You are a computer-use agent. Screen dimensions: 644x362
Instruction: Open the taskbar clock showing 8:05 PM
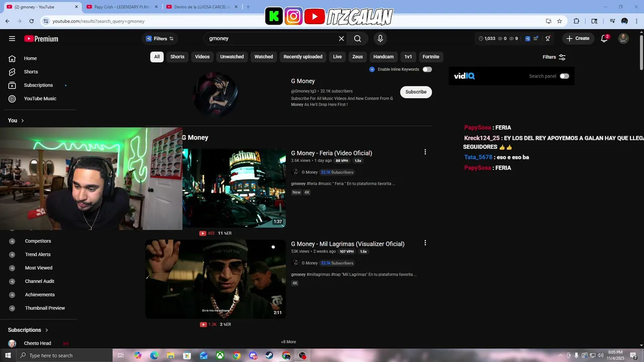coord(615,355)
